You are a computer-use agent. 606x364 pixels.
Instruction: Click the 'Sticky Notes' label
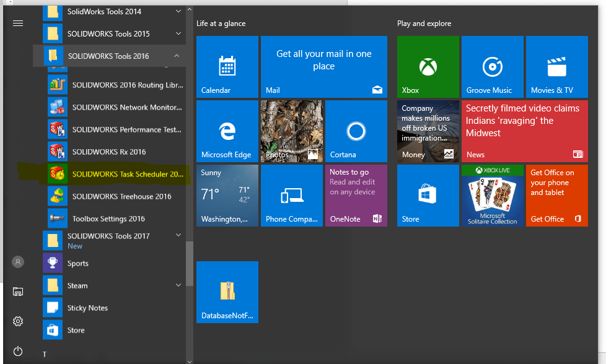tap(87, 308)
